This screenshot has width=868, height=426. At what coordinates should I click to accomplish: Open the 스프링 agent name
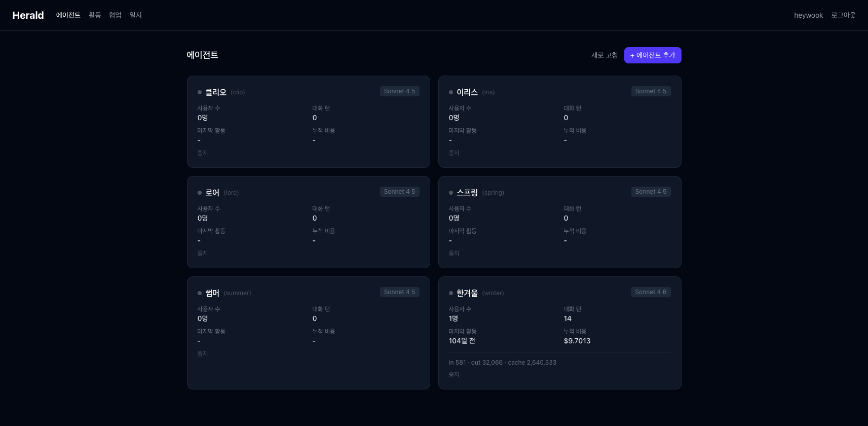pyautogui.click(x=467, y=192)
